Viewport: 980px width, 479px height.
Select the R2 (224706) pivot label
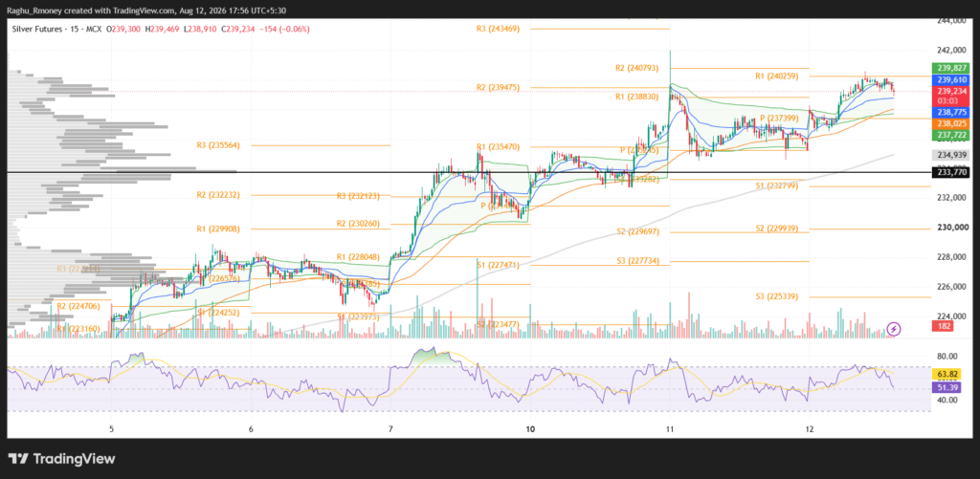click(x=78, y=307)
